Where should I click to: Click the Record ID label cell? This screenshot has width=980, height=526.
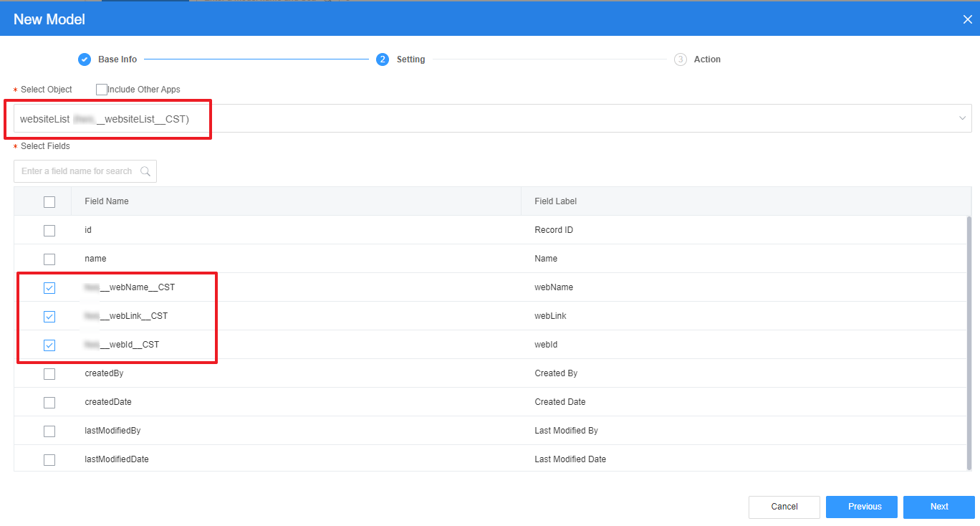point(554,230)
